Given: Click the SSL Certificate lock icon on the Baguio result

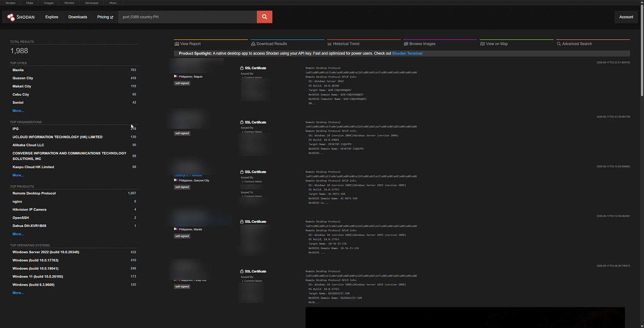Looking at the screenshot, I should (x=242, y=68).
